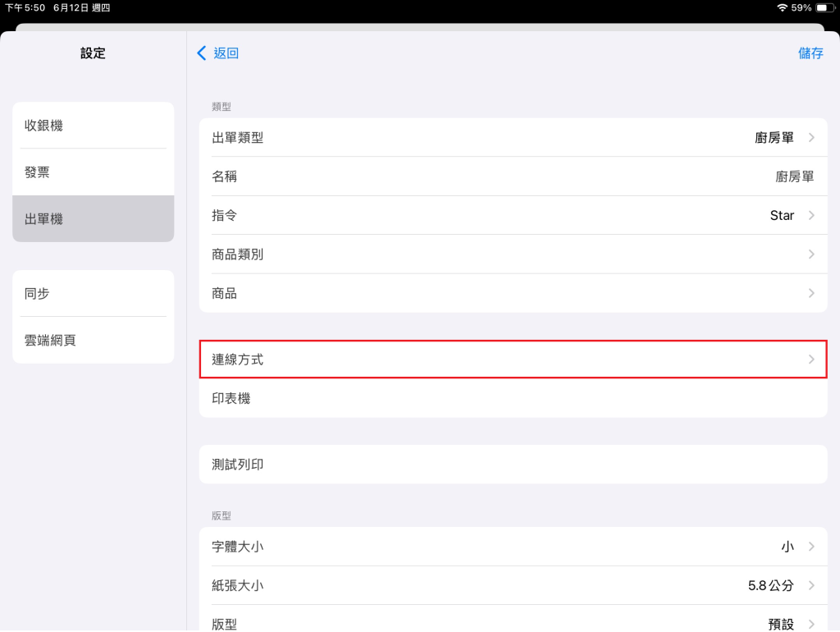Tap chevron on 商品 row
Image resolution: width=840 pixels, height=632 pixels.
811,293
